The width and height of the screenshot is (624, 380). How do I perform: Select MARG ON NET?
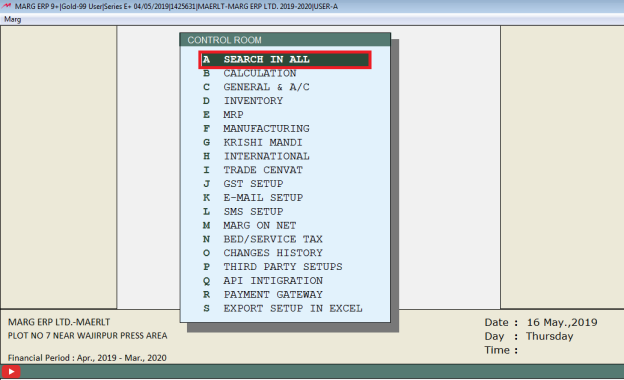(259, 225)
